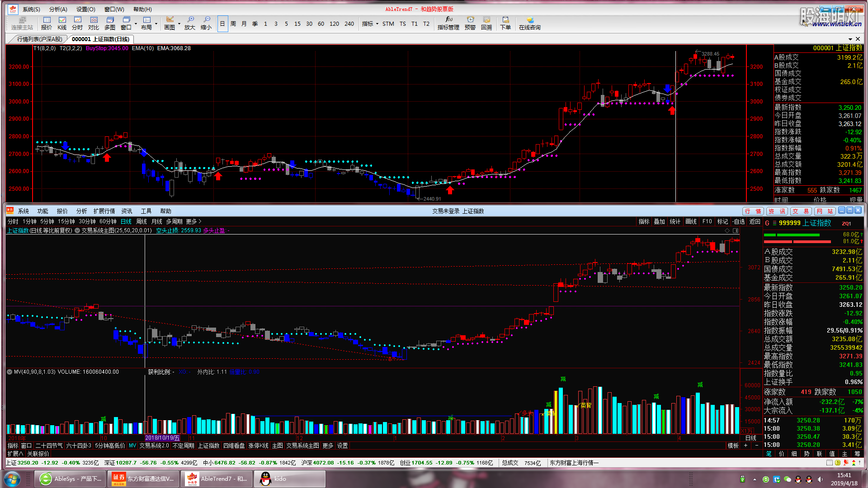868x488 pixels.
Task: Open the 报价 quote tool in AbleTrend toolbar
Action: click(47, 23)
